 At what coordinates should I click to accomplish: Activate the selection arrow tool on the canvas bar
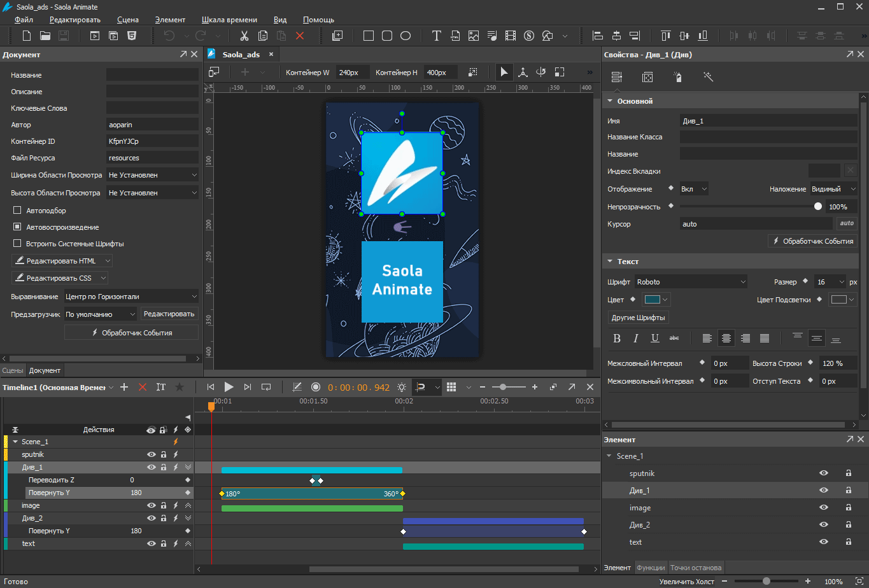[x=504, y=72]
